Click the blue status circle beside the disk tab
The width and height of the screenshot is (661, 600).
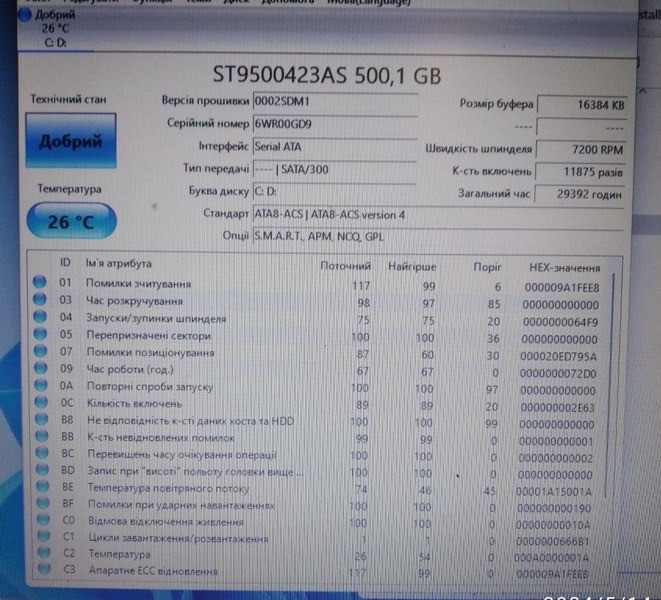25,14
